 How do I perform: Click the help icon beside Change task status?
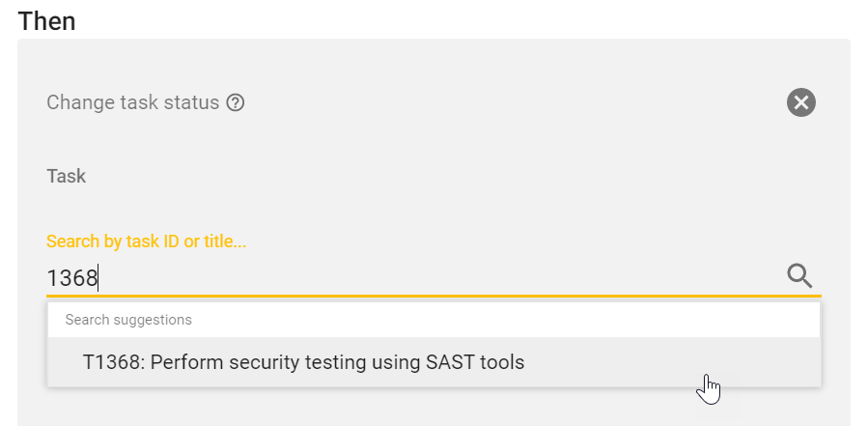[x=235, y=102]
